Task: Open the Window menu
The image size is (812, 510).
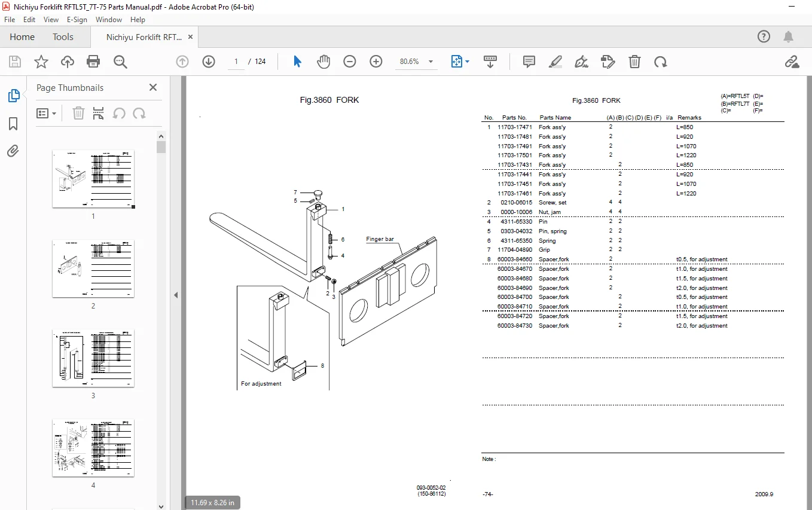Action: (x=109, y=19)
